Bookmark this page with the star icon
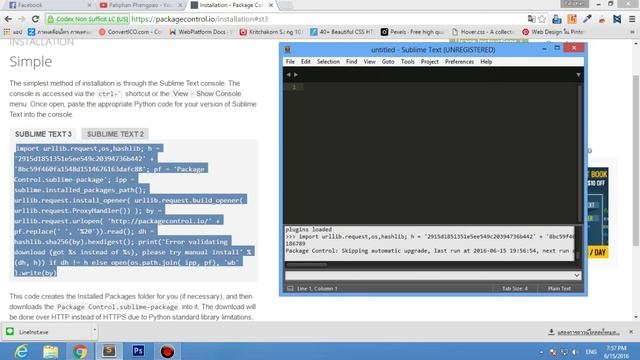Image resolution: width=640 pixels, height=360 pixels. [542, 19]
